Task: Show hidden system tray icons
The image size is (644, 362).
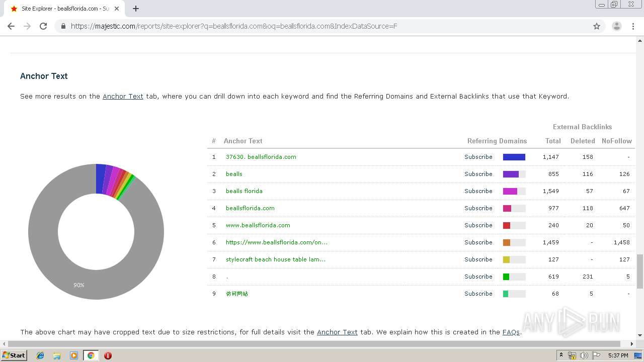Action: pyautogui.click(x=561, y=355)
